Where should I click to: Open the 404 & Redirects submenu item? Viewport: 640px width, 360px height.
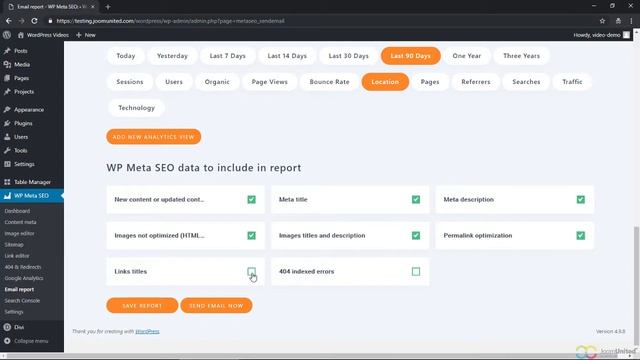click(x=23, y=267)
